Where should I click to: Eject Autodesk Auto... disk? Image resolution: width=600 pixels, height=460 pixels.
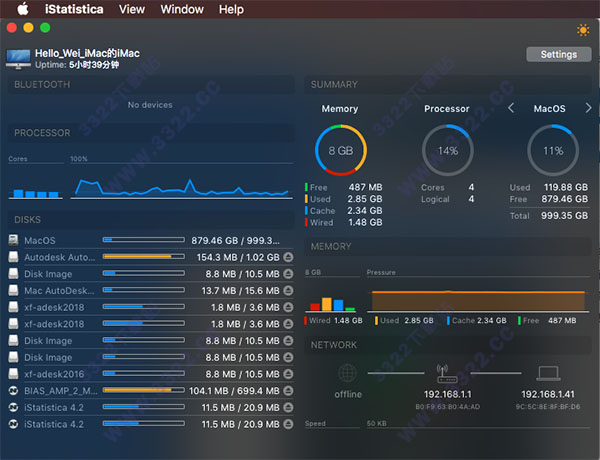[289, 257]
